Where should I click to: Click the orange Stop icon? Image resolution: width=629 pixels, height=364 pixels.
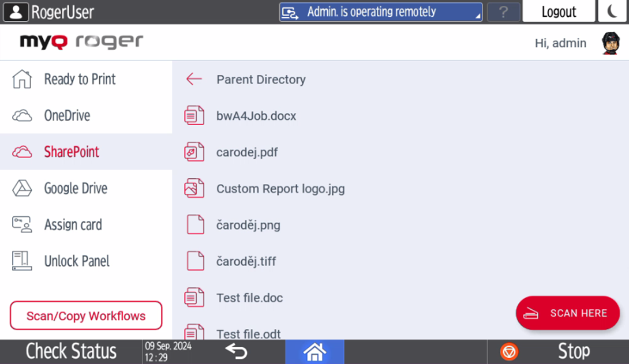(509, 351)
